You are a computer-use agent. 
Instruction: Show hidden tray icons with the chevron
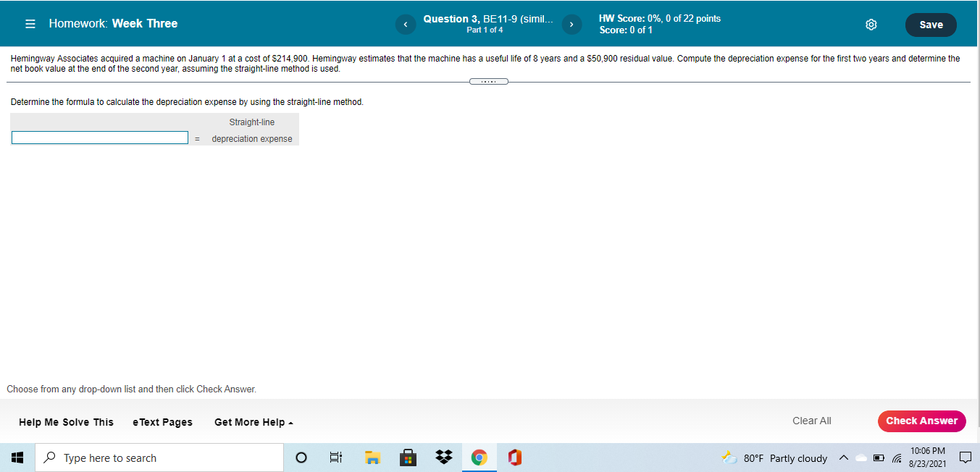click(843, 458)
